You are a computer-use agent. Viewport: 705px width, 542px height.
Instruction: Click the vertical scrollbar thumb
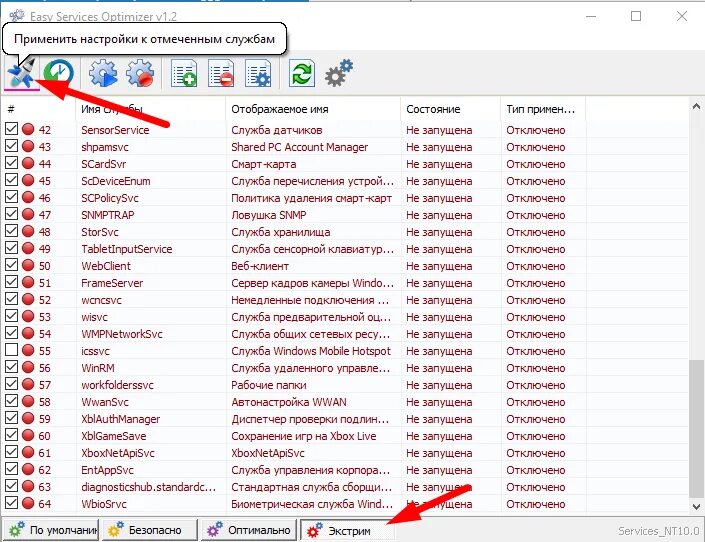(x=696, y=428)
